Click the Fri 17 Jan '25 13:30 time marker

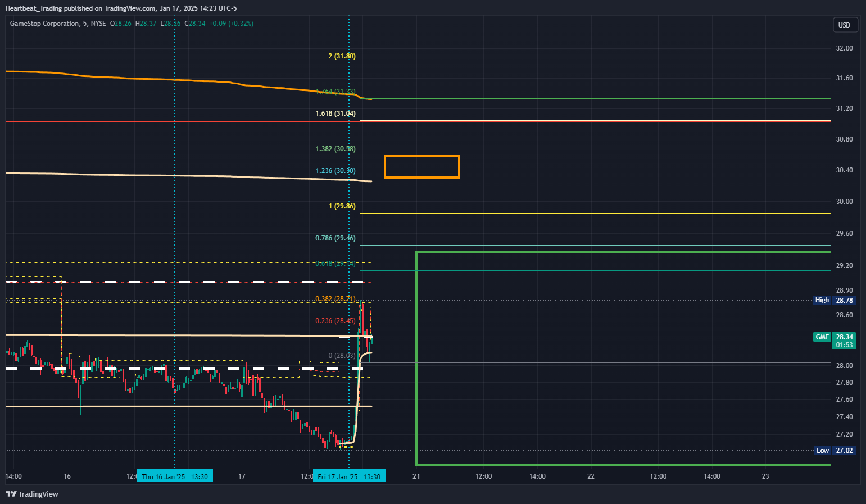(349, 476)
